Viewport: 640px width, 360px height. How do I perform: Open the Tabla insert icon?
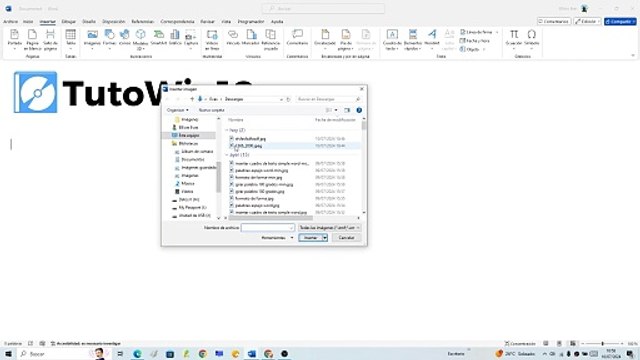(71, 35)
